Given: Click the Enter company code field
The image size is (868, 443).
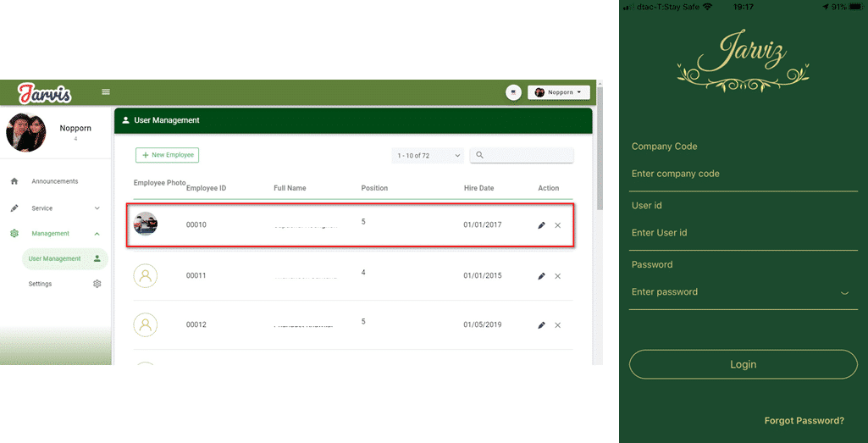Looking at the screenshot, I should [x=742, y=174].
